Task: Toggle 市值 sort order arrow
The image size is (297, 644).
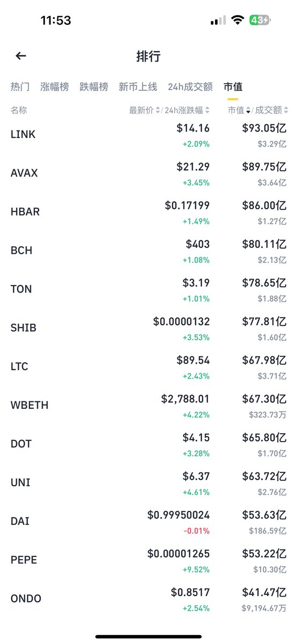Action: click(x=248, y=111)
